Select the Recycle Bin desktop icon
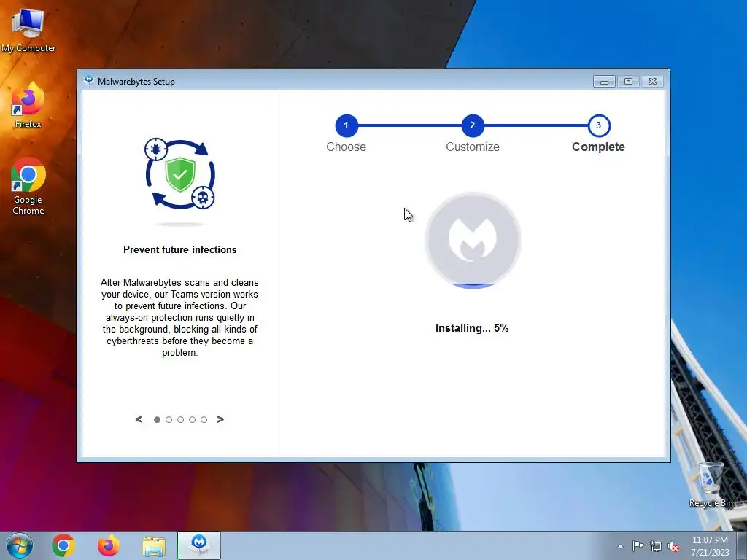This screenshot has height=560, width=747. [x=711, y=485]
